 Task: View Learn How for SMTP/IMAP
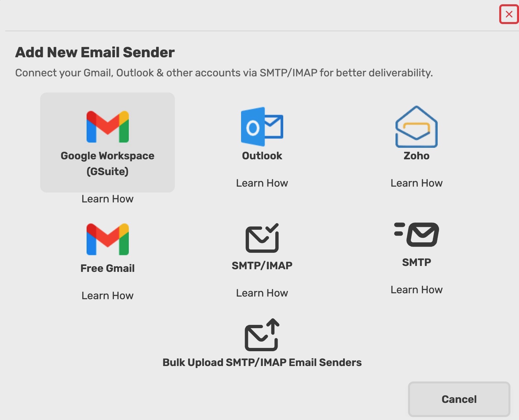point(262,293)
